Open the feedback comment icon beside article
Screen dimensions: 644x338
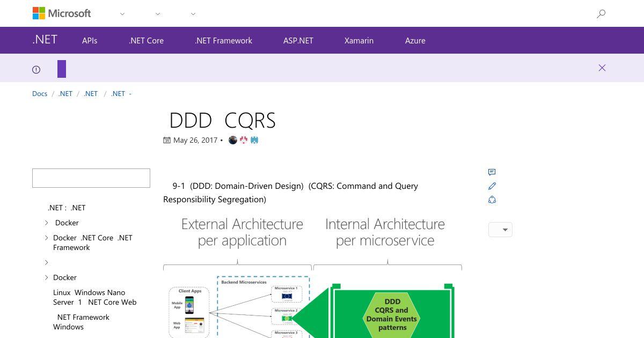click(x=492, y=172)
